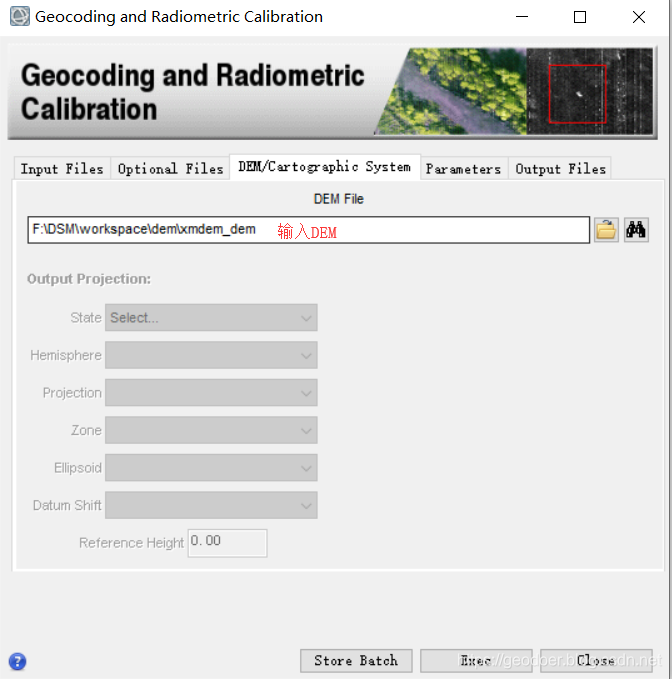Click in the DEM File path field
The width and height of the screenshot is (672, 679).
pyautogui.click(x=308, y=230)
